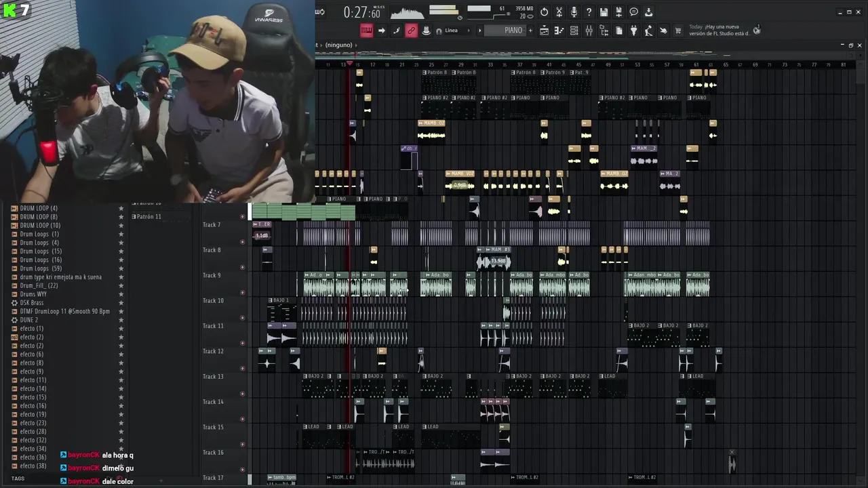
Task: Click the magnet snap icon
Action: (x=439, y=31)
